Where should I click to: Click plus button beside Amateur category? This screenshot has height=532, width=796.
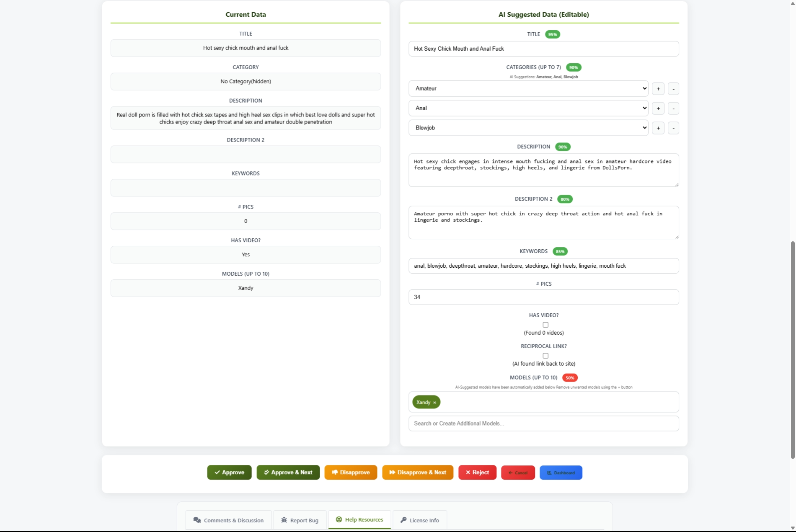(658, 89)
